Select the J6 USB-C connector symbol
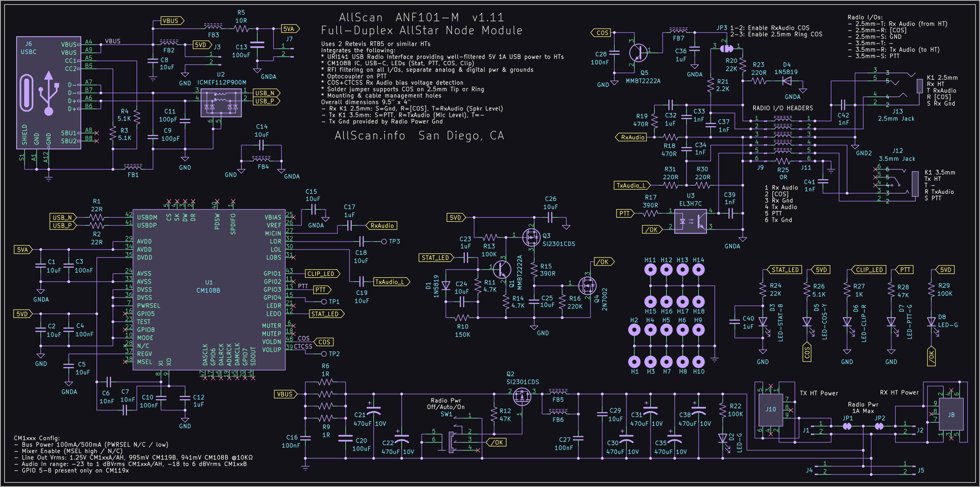The image size is (980, 487). click(x=48, y=93)
